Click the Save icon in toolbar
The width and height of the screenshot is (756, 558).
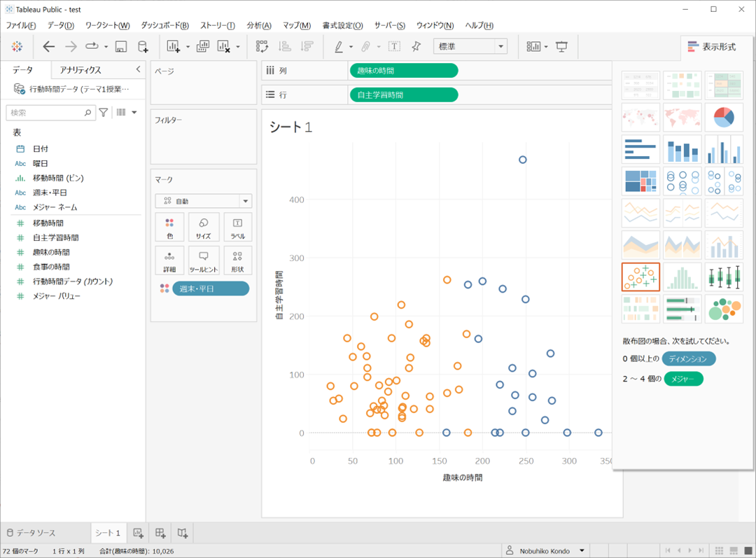pos(121,46)
